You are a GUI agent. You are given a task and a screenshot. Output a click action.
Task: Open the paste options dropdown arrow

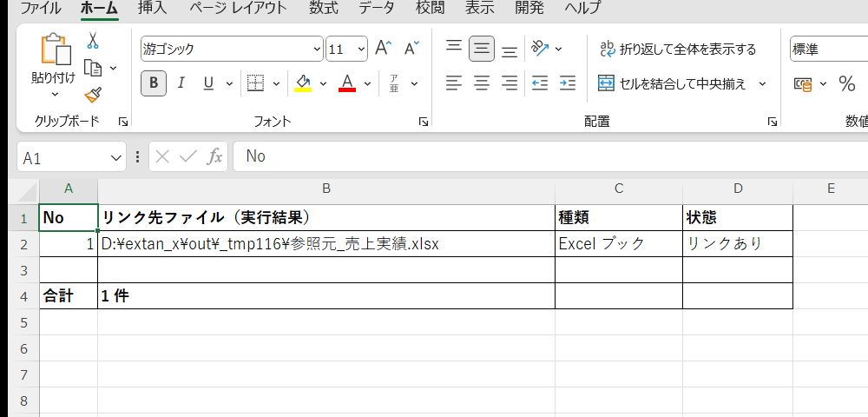[x=55, y=95]
